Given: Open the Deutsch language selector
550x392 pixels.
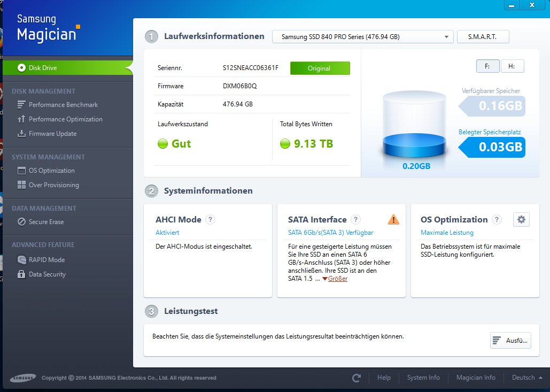Looking at the screenshot, I should point(527,378).
